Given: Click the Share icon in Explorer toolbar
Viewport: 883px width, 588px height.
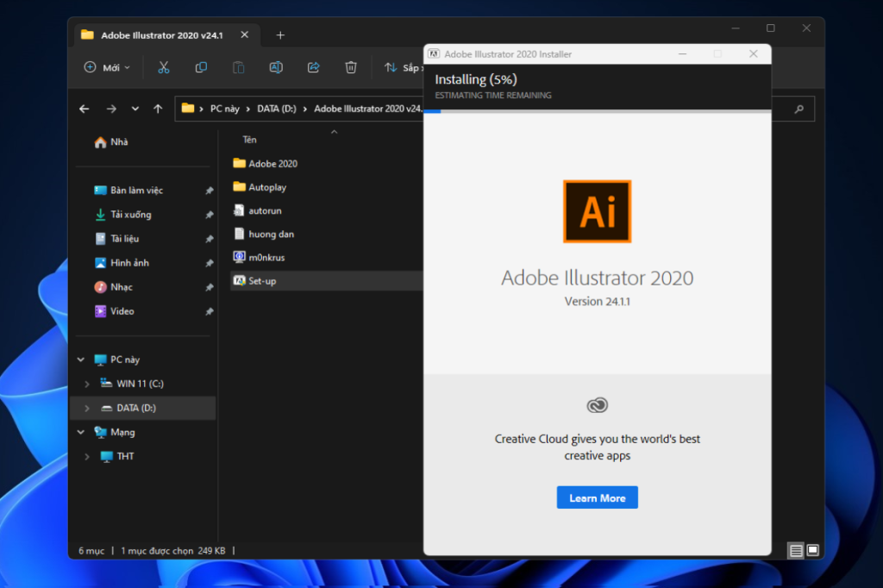Looking at the screenshot, I should (314, 67).
